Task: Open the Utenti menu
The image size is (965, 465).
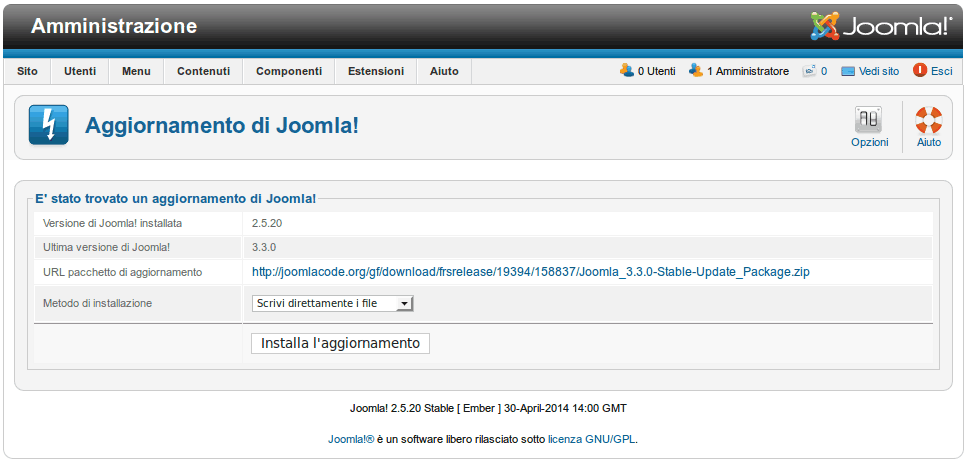Action: coord(80,71)
